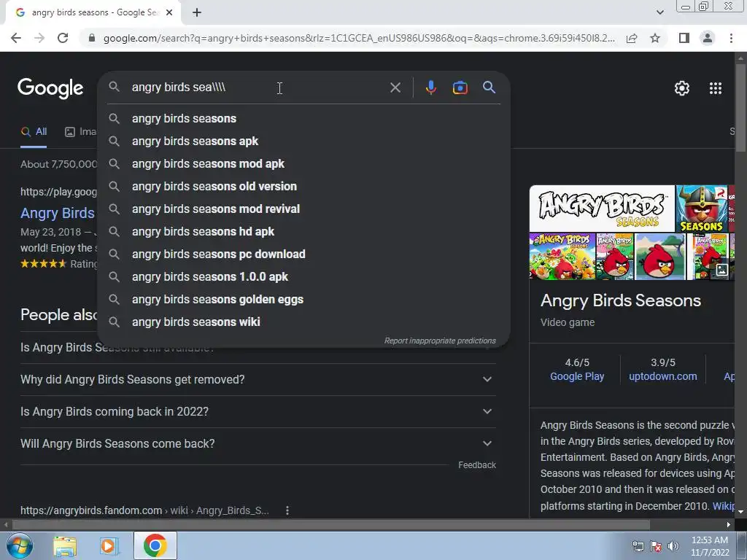Image resolution: width=747 pixels, height=560 pixels.
Task: Open options for the angrybirds.fandom.com result
Action: point(287,510)
